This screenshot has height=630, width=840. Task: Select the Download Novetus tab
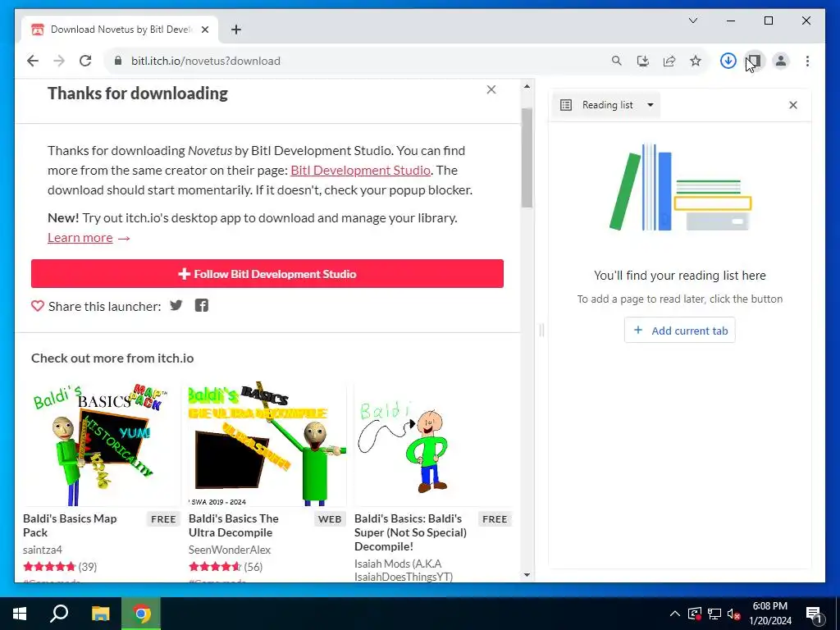(120, 30)
